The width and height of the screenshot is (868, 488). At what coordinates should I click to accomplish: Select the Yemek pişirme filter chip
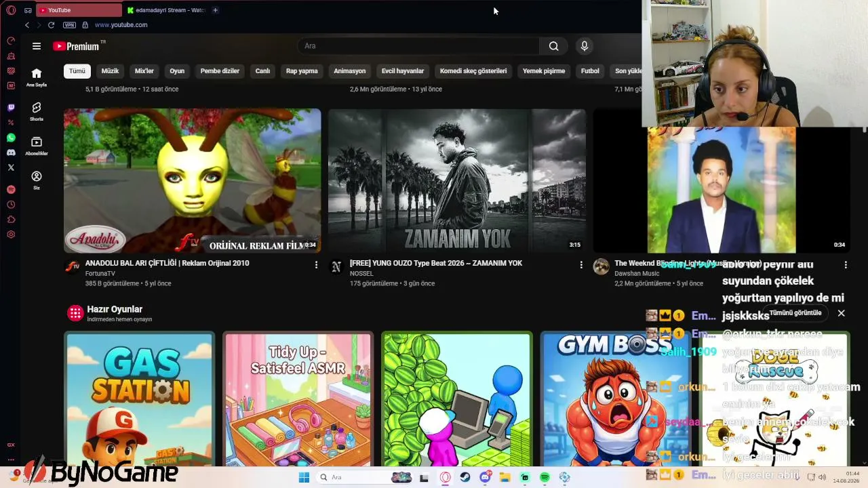coord(544,71)
